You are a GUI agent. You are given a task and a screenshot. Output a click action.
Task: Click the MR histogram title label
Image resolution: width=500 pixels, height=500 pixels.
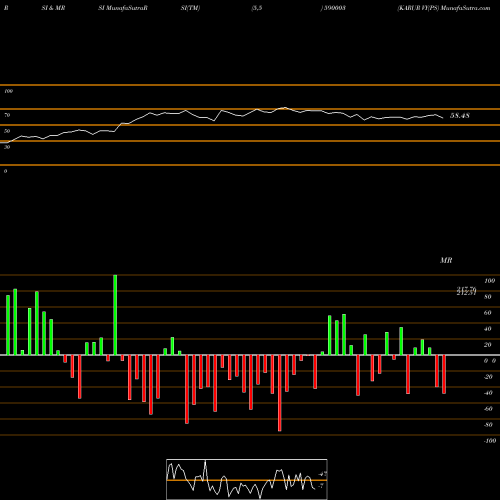(x=446, y=260)
